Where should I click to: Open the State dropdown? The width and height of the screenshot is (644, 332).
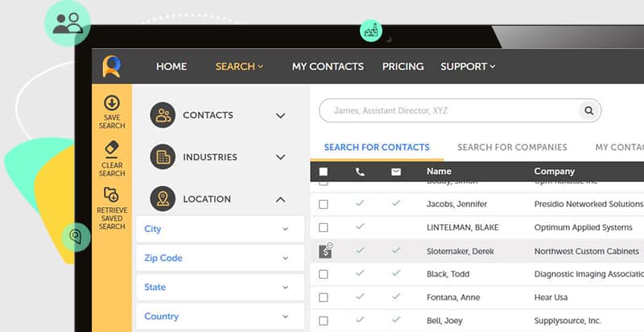(220, 287)
